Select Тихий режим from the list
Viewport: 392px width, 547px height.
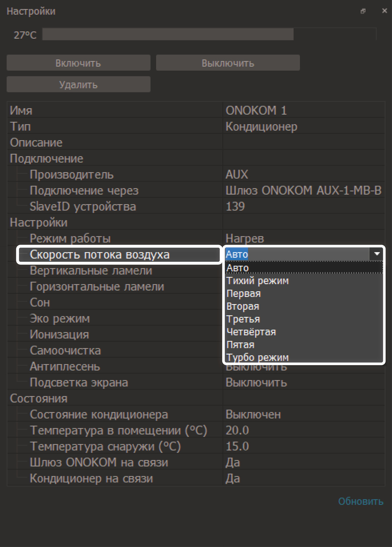258,281
